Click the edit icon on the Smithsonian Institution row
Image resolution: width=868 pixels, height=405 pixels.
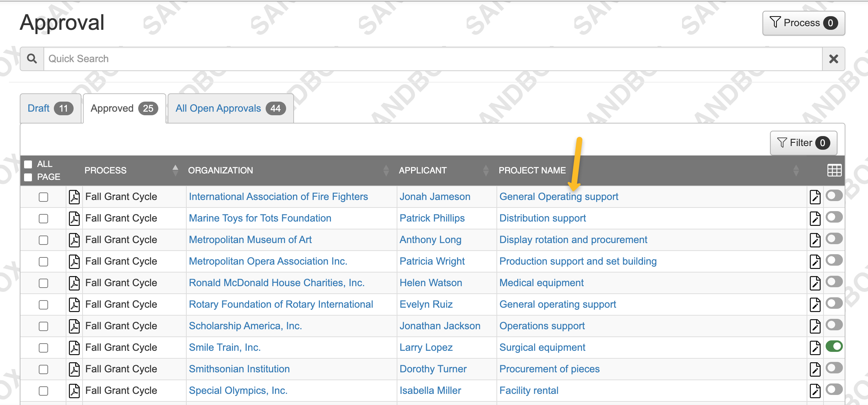point(815,369)
